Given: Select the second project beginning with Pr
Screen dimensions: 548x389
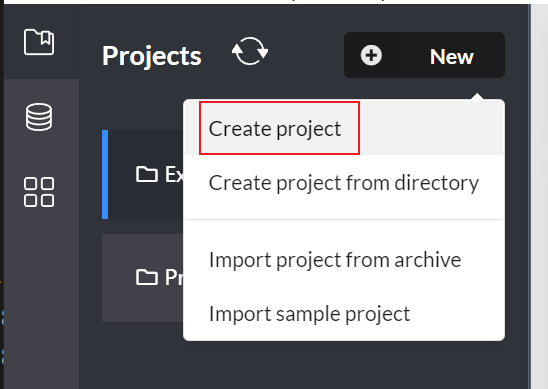Looking at the screenshot, I should [x=143, y=278].
